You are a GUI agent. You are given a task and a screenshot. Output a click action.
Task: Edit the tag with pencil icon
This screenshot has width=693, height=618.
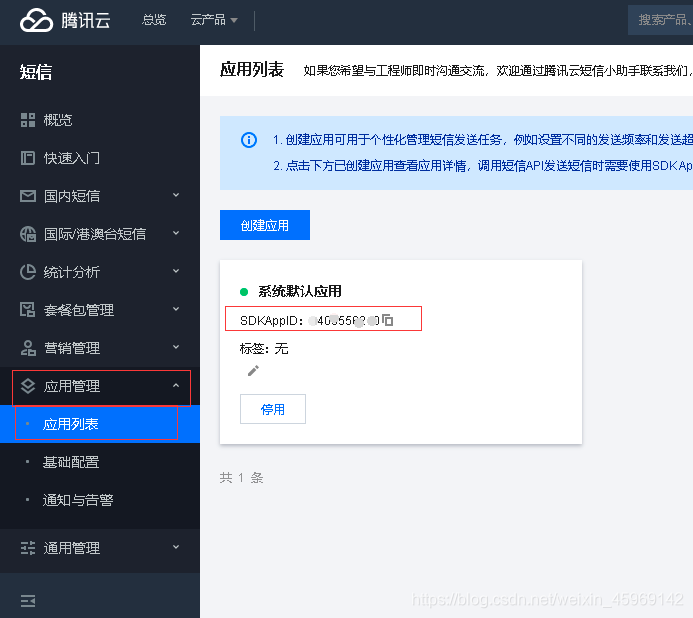click(253, 370)
